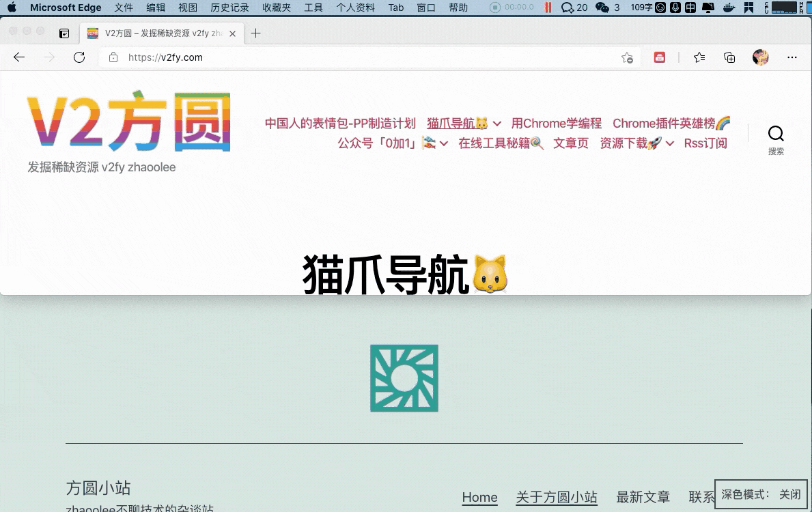Expand the 公众号「0加1」submenu chevron

click(444, 143)
